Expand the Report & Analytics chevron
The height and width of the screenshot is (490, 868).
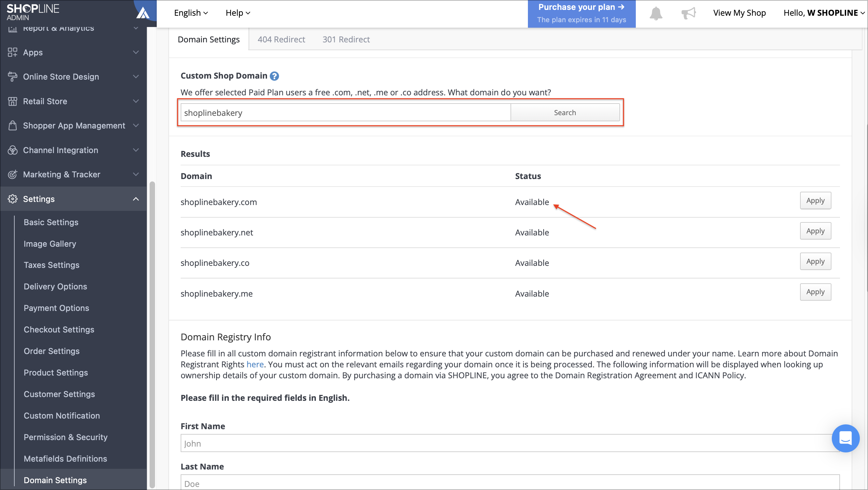click(x=136, y=28)
